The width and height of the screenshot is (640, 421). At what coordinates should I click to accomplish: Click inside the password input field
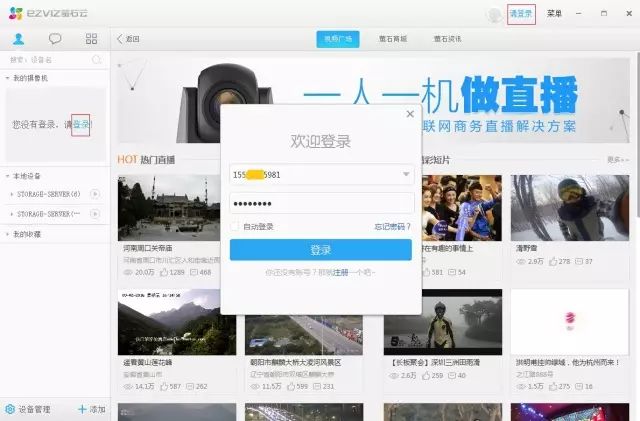[x=320, y=203]
